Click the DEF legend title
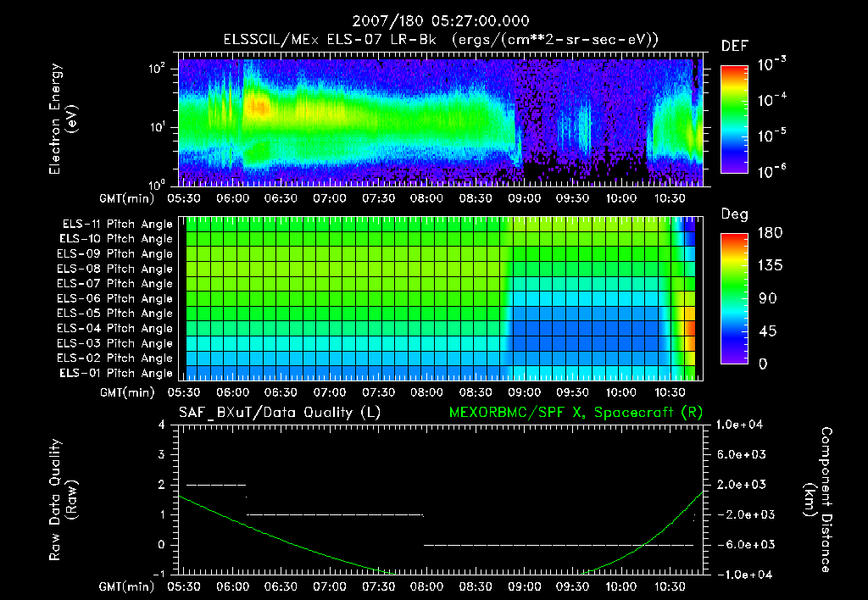The image size is (868, 600). 735,47
